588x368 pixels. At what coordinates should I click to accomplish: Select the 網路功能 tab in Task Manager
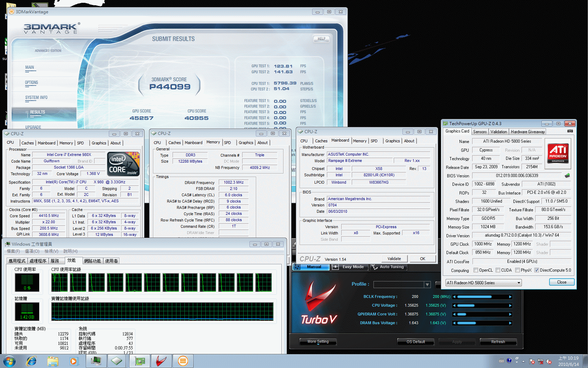tap(92, 261)
